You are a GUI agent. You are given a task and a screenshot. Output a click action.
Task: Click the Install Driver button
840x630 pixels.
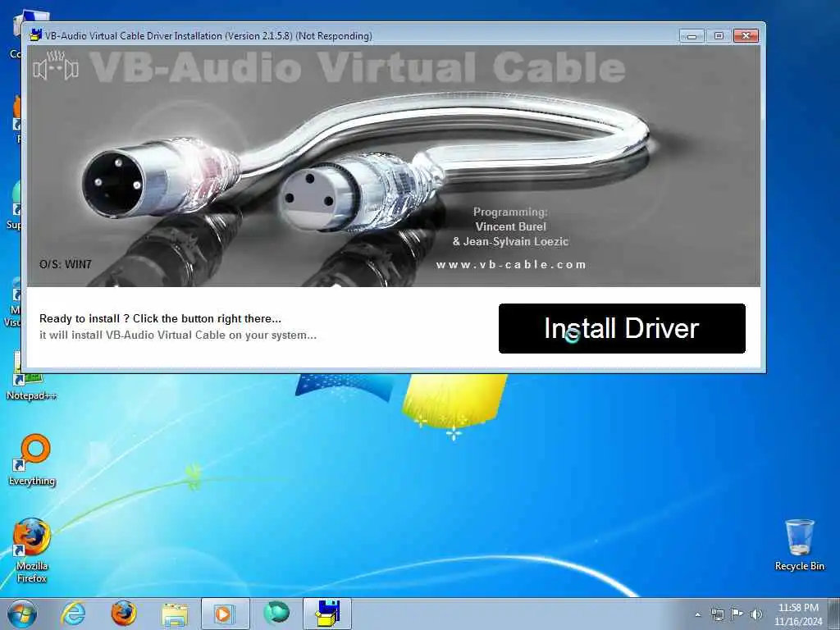pyautogui.click(x=622, y=328)
